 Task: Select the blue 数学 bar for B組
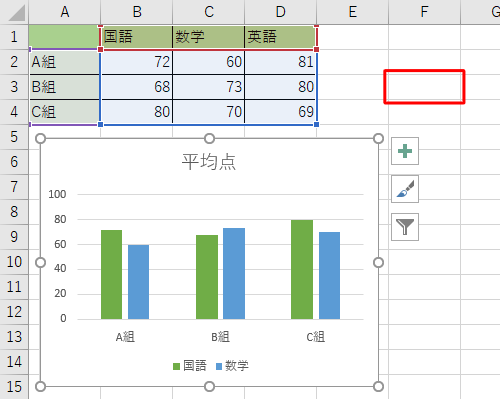234,273
